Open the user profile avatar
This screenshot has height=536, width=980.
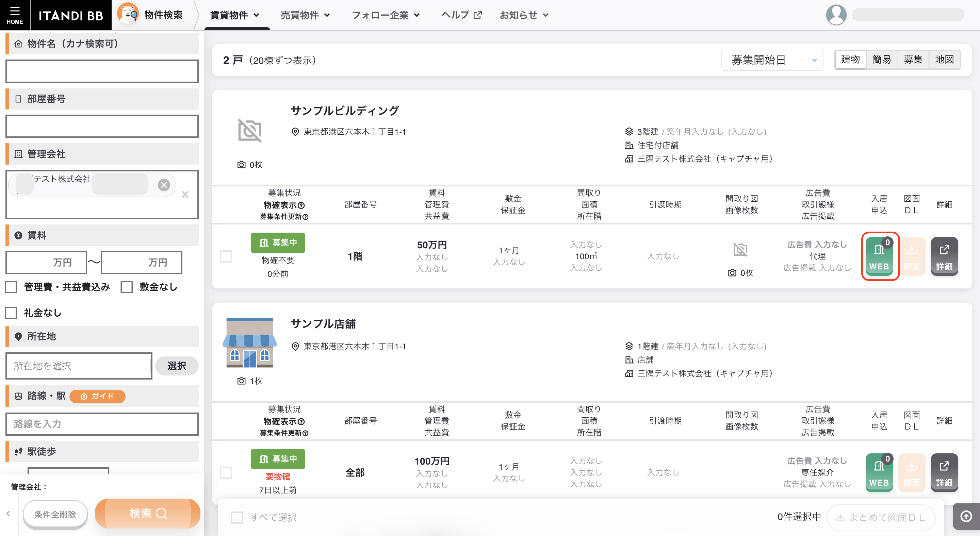click(x=836, y=15)
